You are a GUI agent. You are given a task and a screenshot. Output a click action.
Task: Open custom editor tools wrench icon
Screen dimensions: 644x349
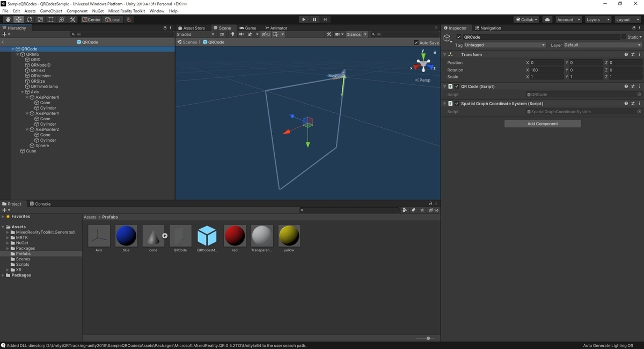(73, 19)
